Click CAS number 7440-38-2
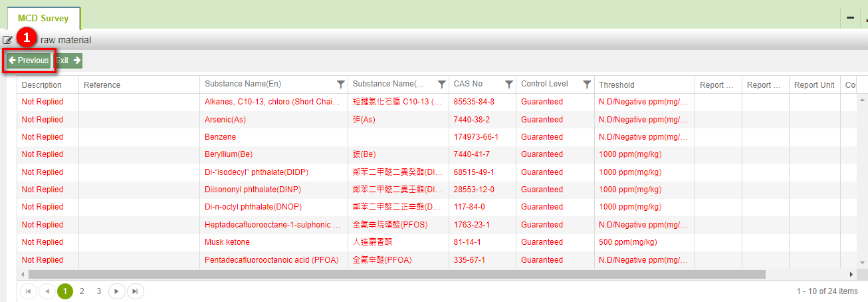Image resolution: width=868 pixels, height=302 pixels. point(472,120)
